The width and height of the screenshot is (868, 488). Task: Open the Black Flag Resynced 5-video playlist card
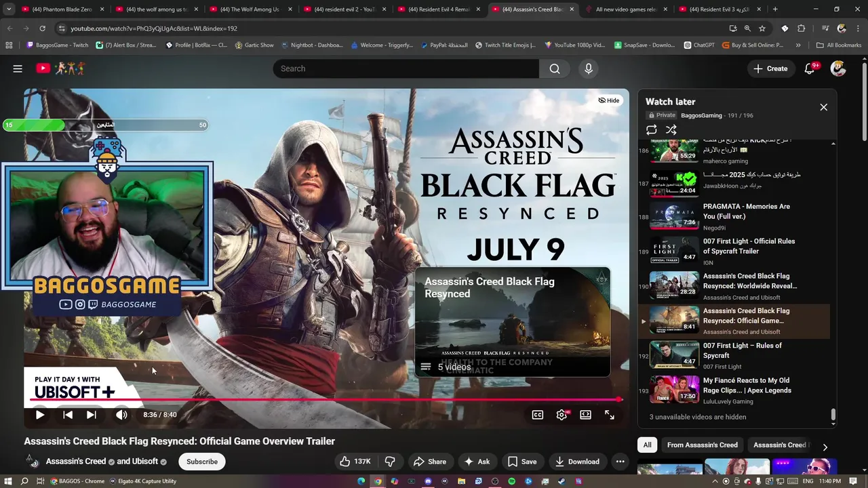(513, 322)
